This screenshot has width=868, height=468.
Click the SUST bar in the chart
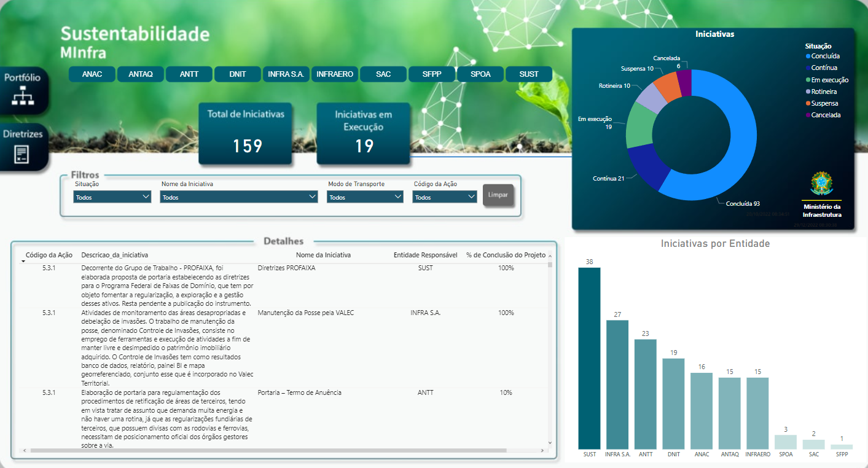coord(589,358)
